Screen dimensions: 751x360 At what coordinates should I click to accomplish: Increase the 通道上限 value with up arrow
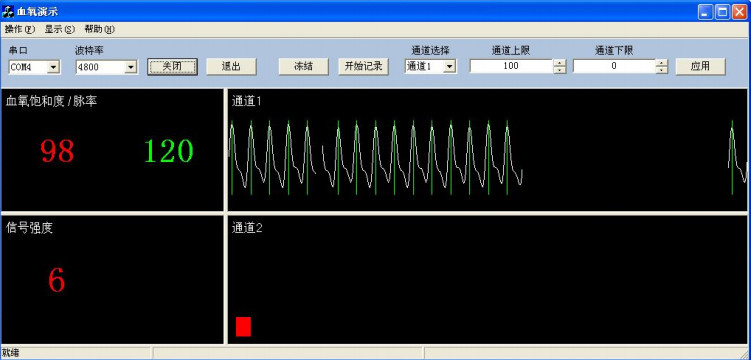click(559, 63)
